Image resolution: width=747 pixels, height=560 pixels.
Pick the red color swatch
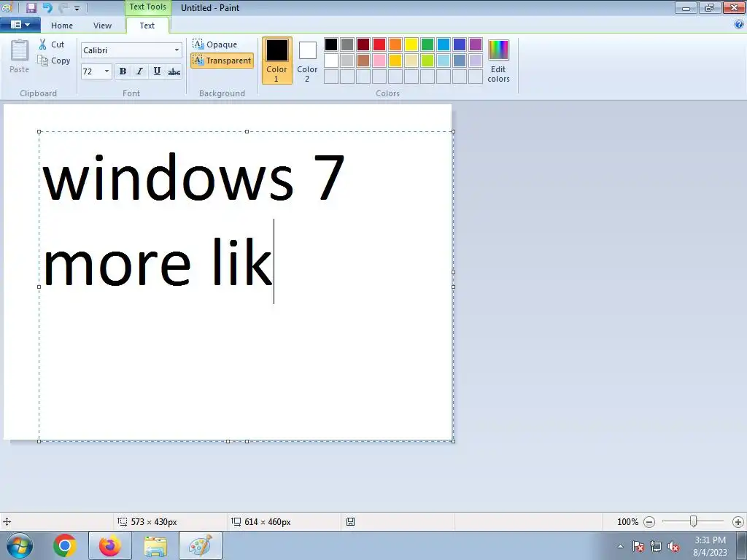pos(379,44)
